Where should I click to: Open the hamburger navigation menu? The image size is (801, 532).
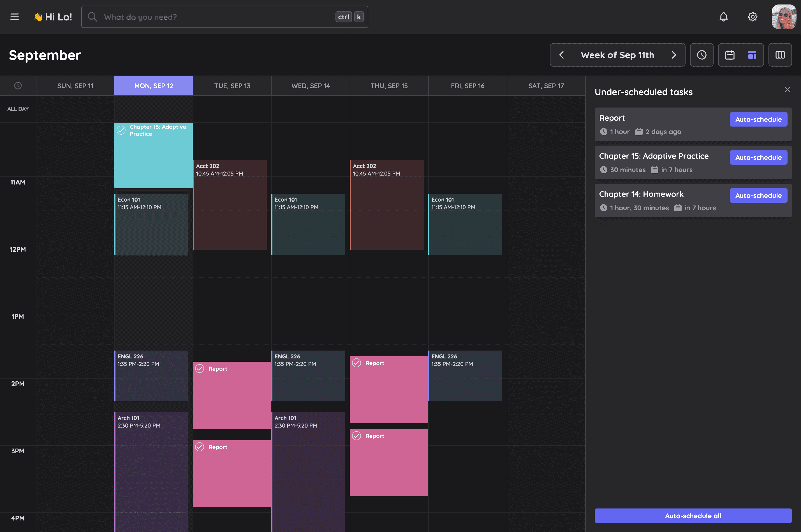[x=15, y=17]
